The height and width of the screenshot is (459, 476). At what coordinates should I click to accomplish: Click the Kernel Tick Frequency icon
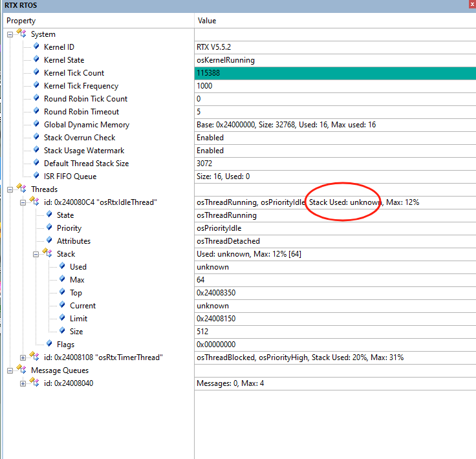coord(36,85)
